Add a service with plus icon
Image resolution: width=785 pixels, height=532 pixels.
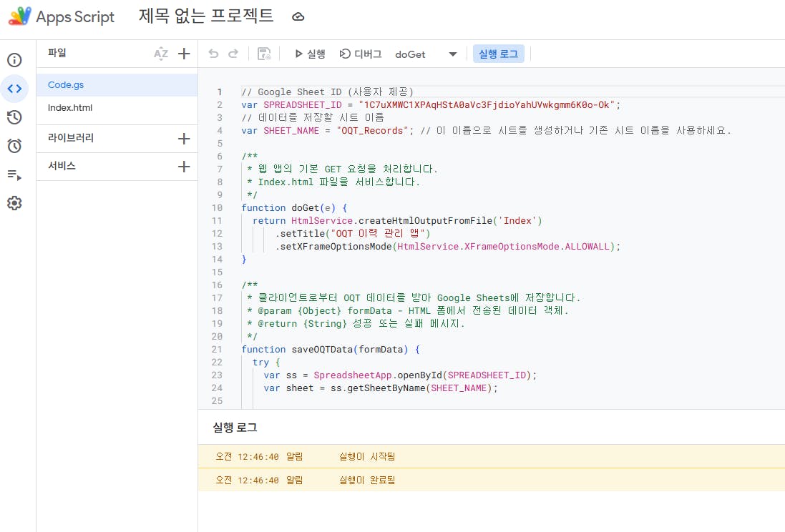click(184, 167)
